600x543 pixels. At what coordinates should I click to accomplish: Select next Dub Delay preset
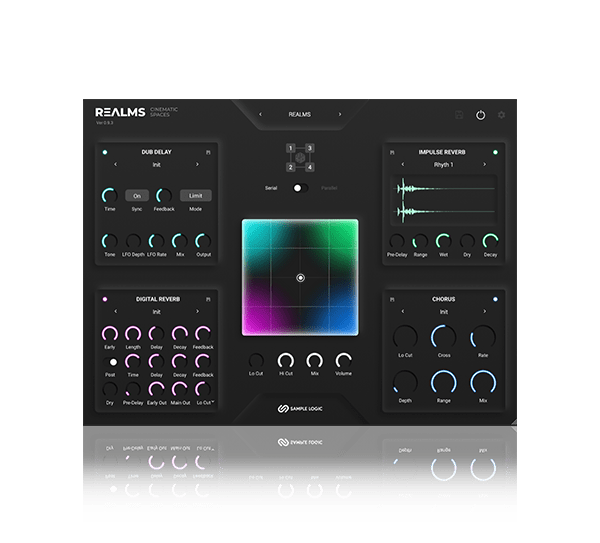tap(197, 165)
